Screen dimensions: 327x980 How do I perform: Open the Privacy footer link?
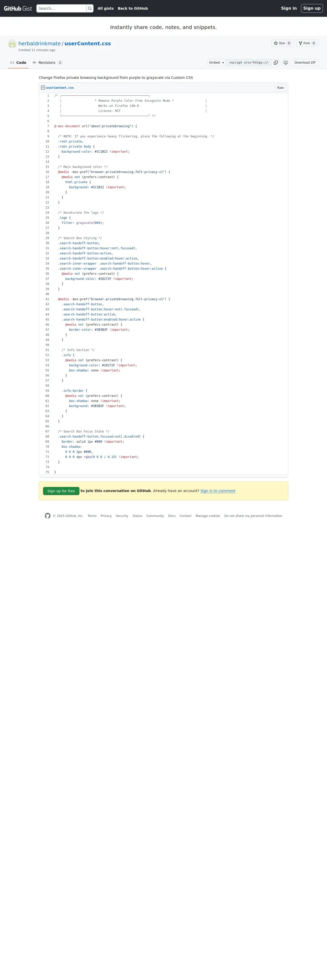click(x=106, y=516)
